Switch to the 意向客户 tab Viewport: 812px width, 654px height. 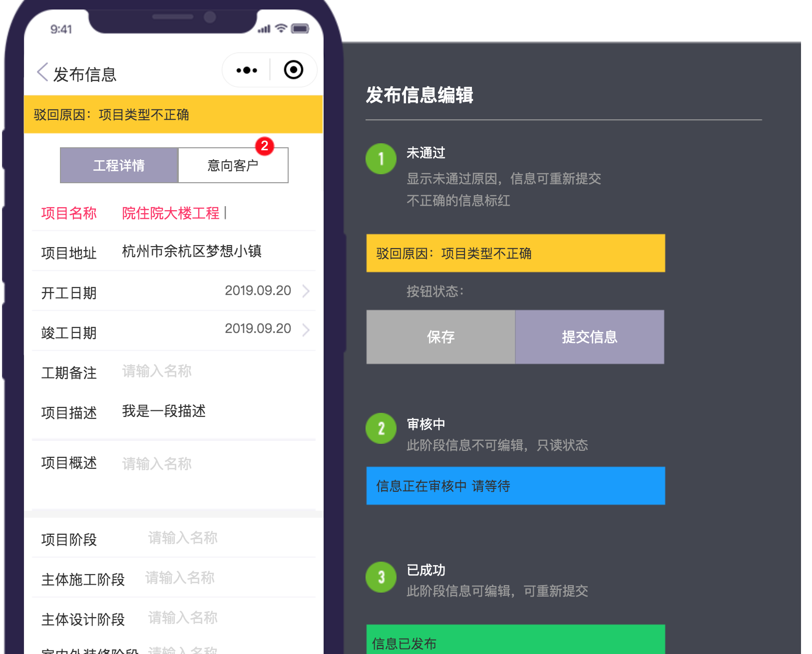coord(233,165)
